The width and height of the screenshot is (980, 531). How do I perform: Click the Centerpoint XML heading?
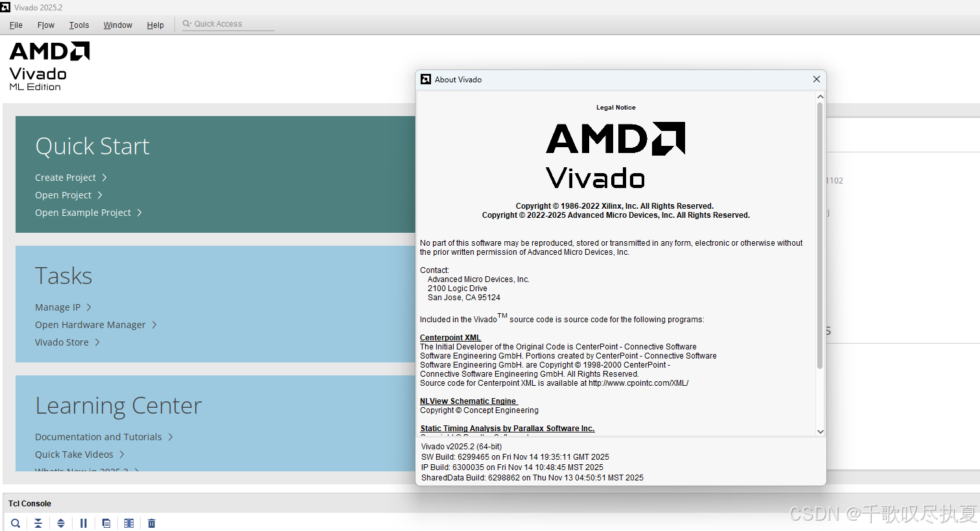pyautogui.click(x=450, y=338)
